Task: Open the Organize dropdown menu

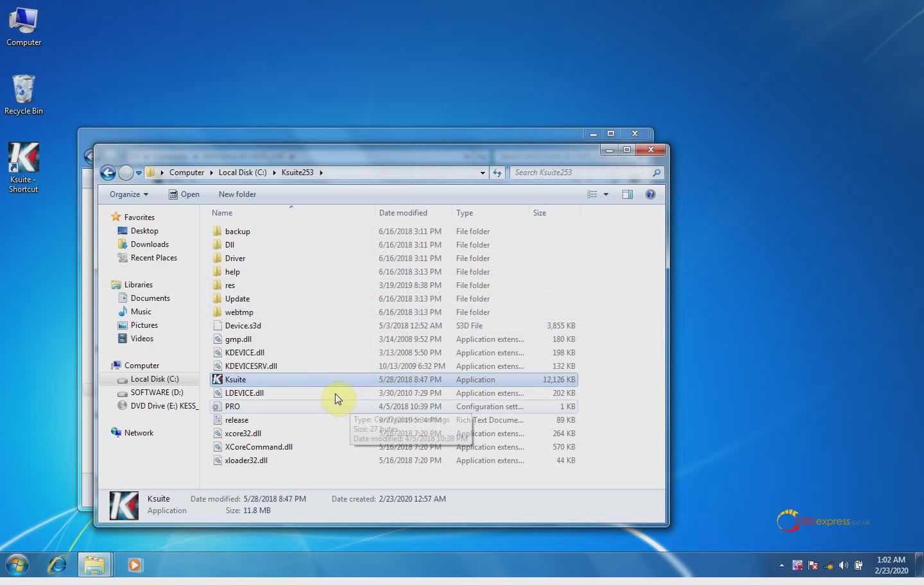Action: coord(128,194)
